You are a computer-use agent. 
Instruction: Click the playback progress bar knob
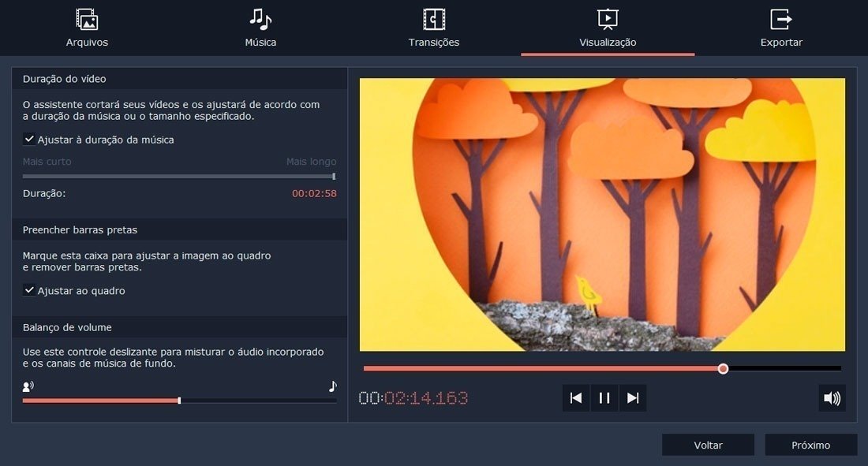click(x=723, y=368)
